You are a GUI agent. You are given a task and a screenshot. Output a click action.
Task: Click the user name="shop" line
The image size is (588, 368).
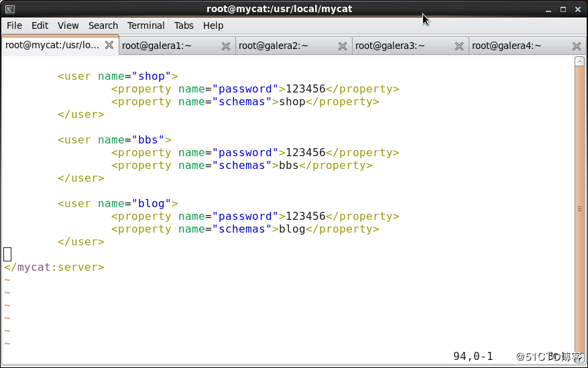point(118,76)
